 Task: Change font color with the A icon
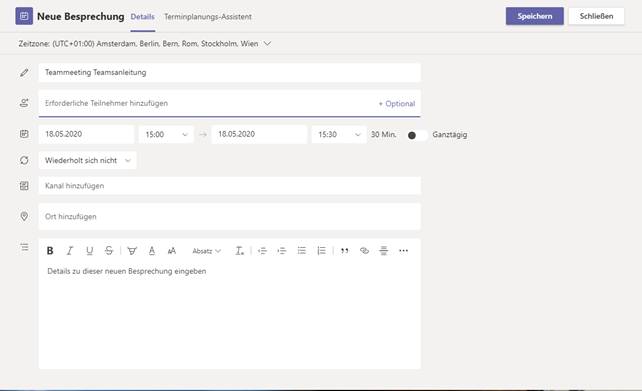pyautogui.click(x=152, y=251)
